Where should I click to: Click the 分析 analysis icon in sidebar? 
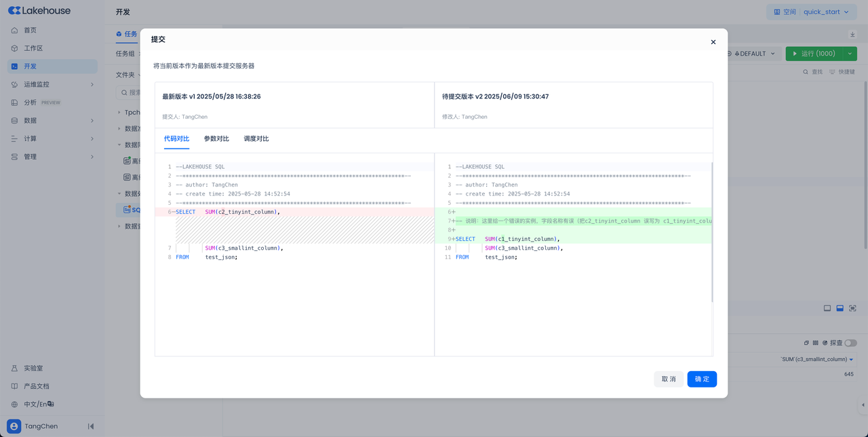[14, 102]
